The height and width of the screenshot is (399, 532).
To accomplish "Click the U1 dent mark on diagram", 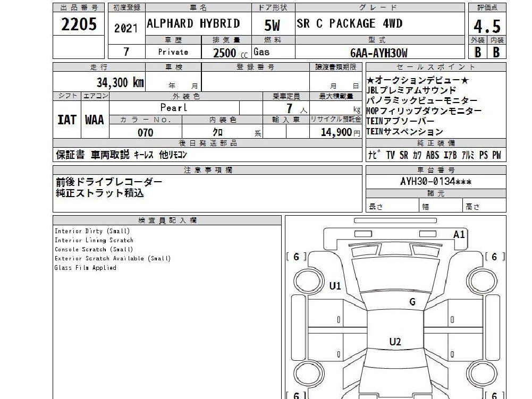I will click(335, 286).
